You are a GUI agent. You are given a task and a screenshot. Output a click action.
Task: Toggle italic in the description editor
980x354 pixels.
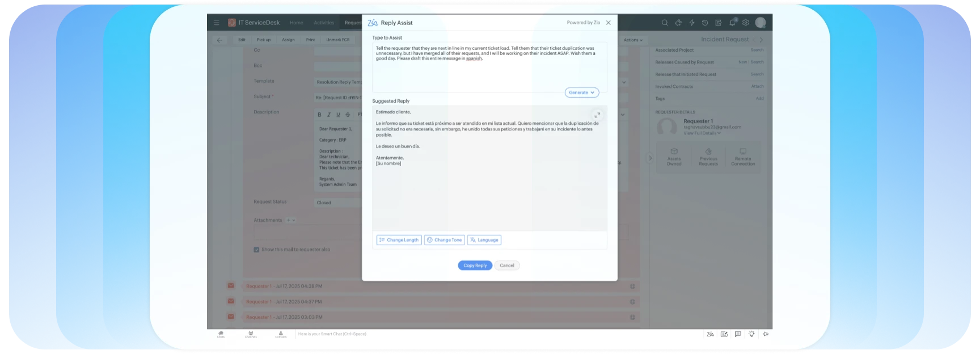tap(329, 115)
